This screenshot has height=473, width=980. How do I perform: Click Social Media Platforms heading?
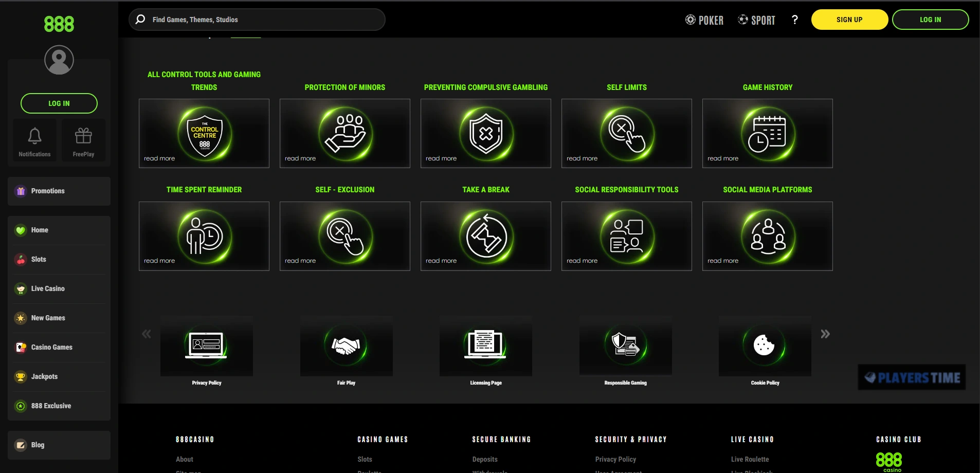click(x=768, y=190)
